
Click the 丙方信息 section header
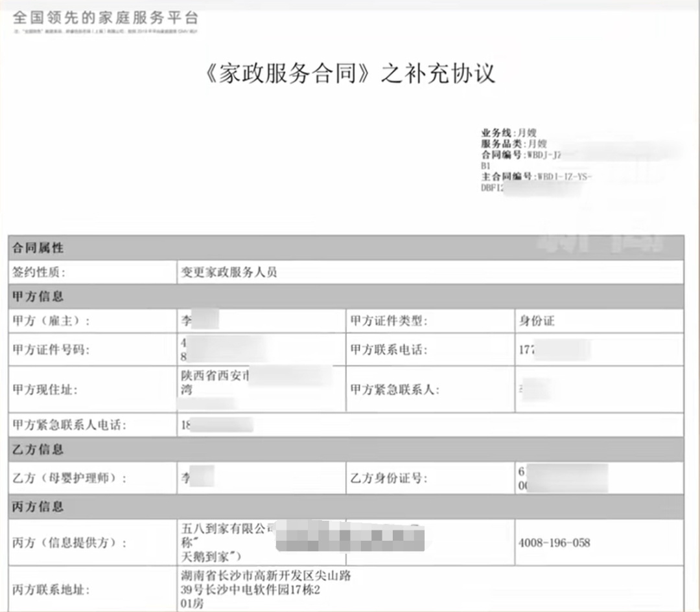(346, 506)
